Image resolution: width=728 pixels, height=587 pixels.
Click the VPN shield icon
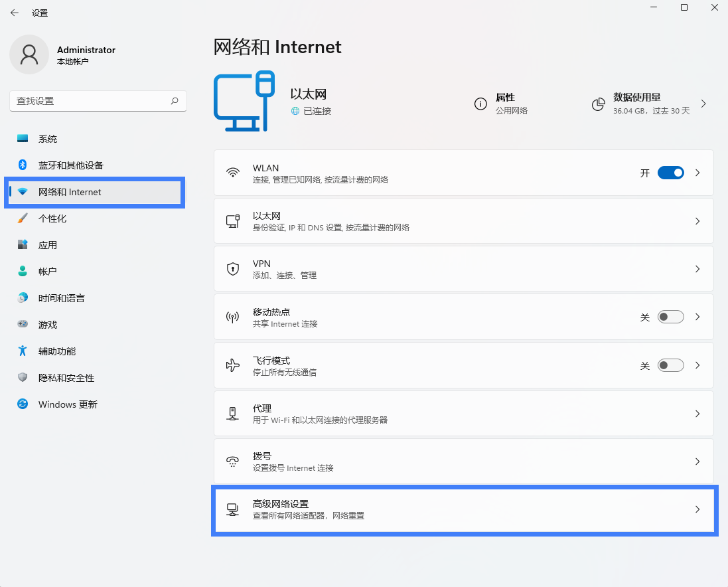(x=232, y=269)
